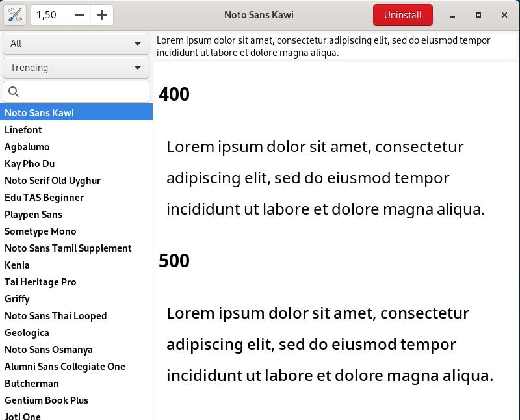Click the font search box
520x420 pixels.
point(76,92)
